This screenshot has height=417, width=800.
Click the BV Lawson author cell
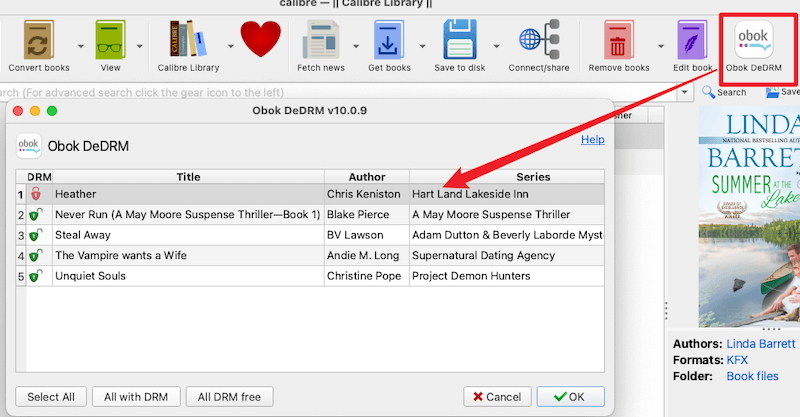coord(367,235)
